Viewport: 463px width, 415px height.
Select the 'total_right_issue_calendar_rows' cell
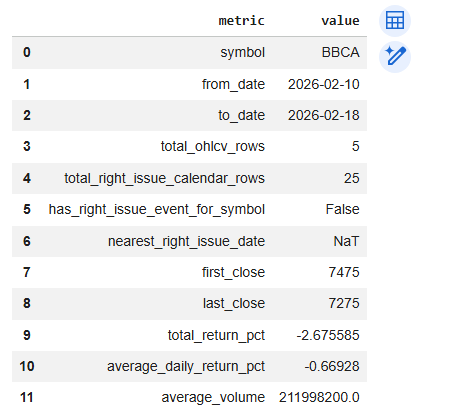click(x=164, y=178)
